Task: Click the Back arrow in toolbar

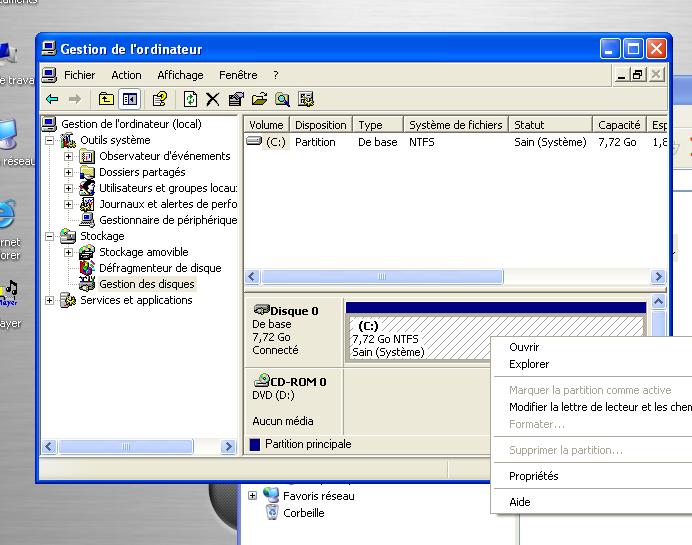Action: coord(52,99)
